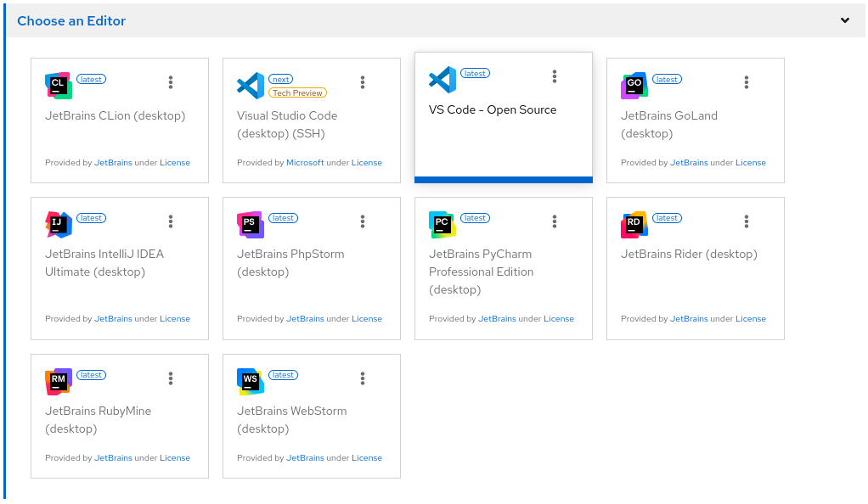This screenshot has height=504, width=868.
Task: Open the Microsoft provider link
Action: pos(305,163)
